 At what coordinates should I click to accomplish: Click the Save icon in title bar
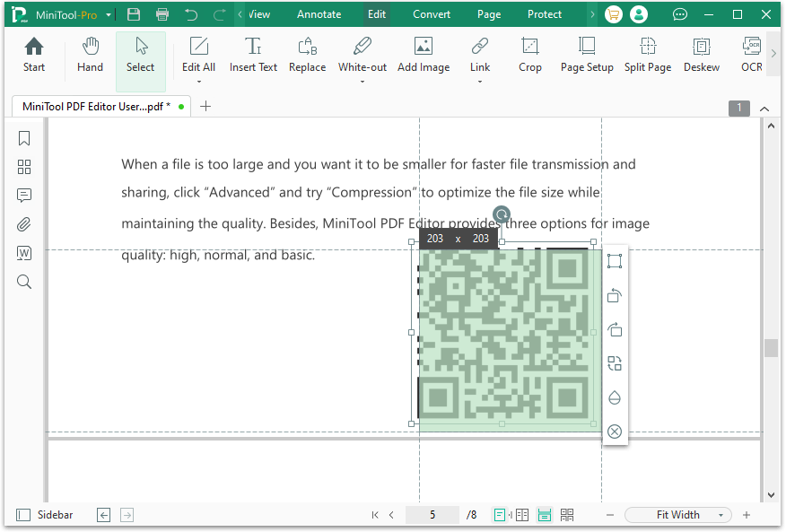[134, 14]
